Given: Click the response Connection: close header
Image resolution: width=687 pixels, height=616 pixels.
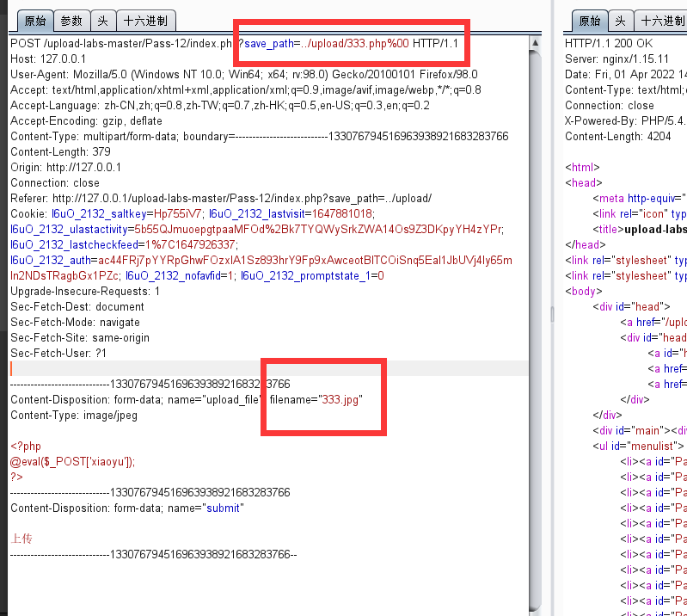Looking at the screenshot, I should (x=609, y=105).
